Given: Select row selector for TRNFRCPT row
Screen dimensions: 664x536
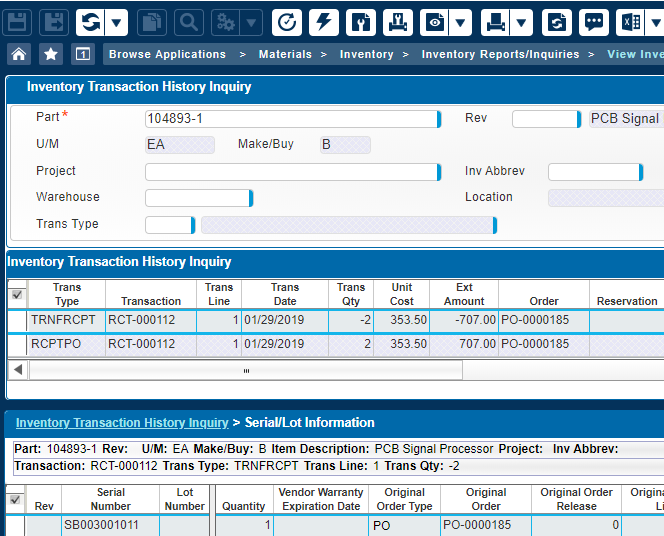Looking at the screenshot, I should point(17,320).
